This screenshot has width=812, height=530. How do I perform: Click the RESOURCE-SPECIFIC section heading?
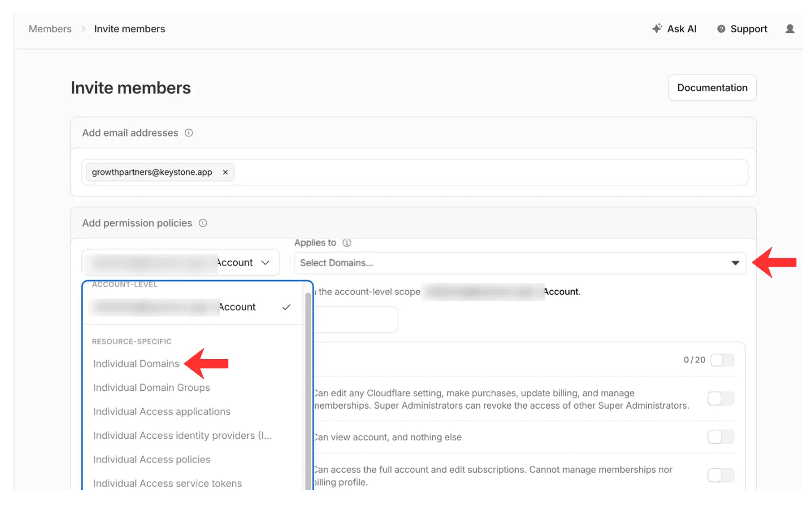pyautogui.click(x=132, y=342)
